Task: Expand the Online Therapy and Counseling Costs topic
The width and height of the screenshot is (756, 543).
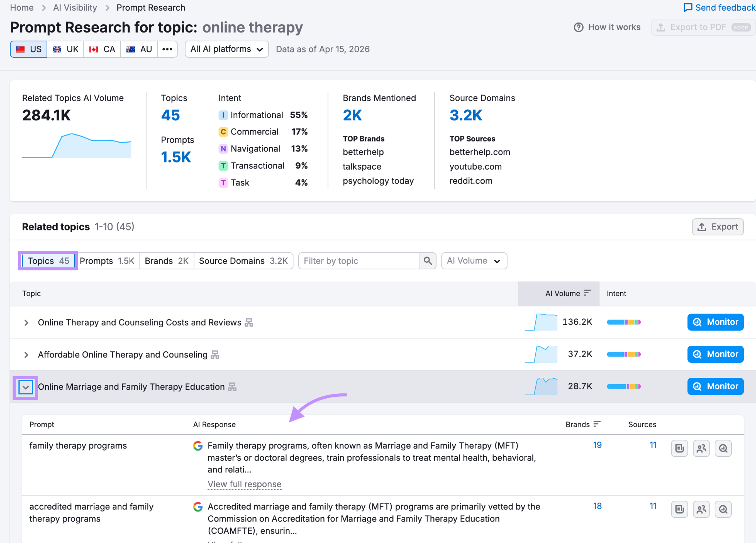Action: 26,322
